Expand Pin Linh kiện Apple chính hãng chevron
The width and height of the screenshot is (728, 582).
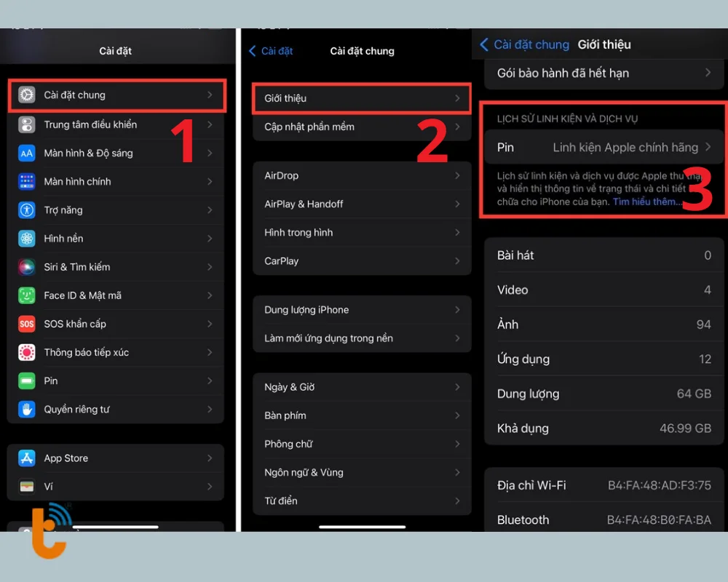(x=708, y=148)
